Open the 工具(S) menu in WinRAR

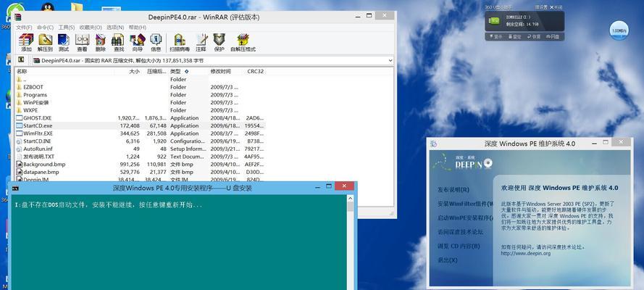pyautogui.click(x=66, y=27)
